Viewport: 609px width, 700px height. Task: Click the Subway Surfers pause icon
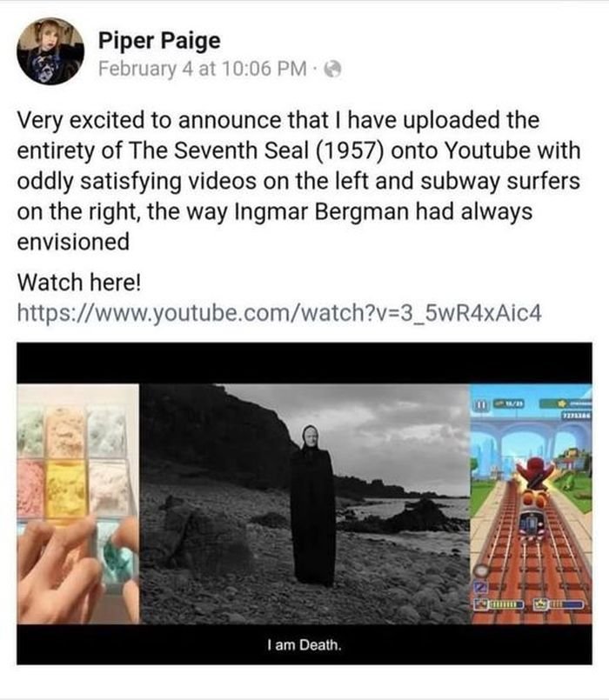(x=481, y=405)
